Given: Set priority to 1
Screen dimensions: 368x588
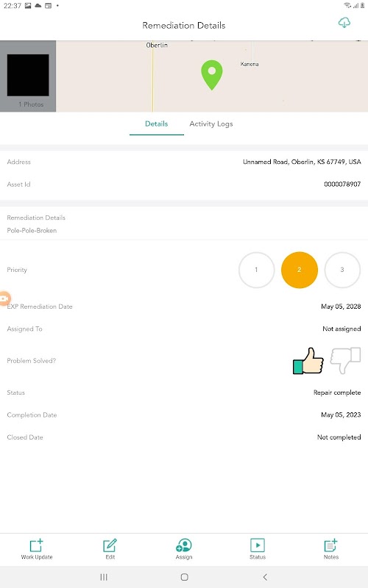Looking at the screenshot, I should click(256, 270).
